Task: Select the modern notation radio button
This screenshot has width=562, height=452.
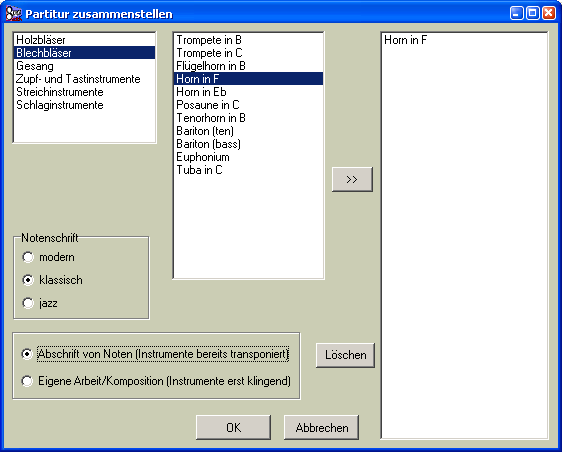Action: click(x=28, y=257)
